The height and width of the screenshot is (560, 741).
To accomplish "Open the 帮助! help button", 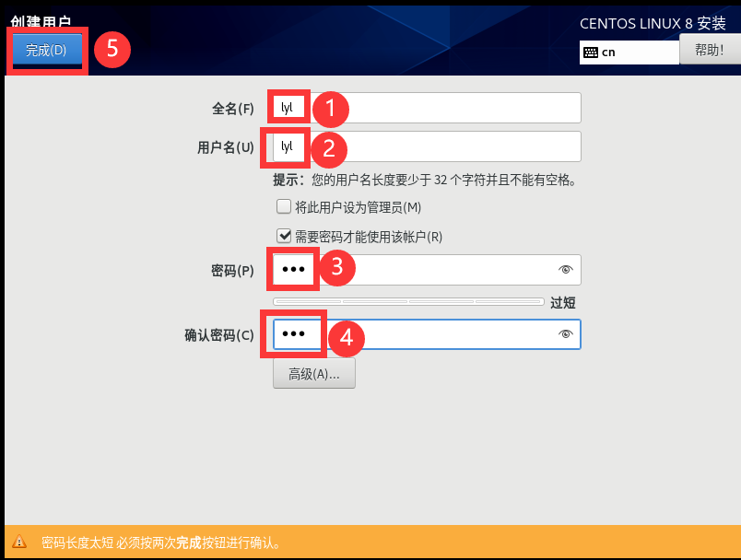I will (x=710, y=49).
